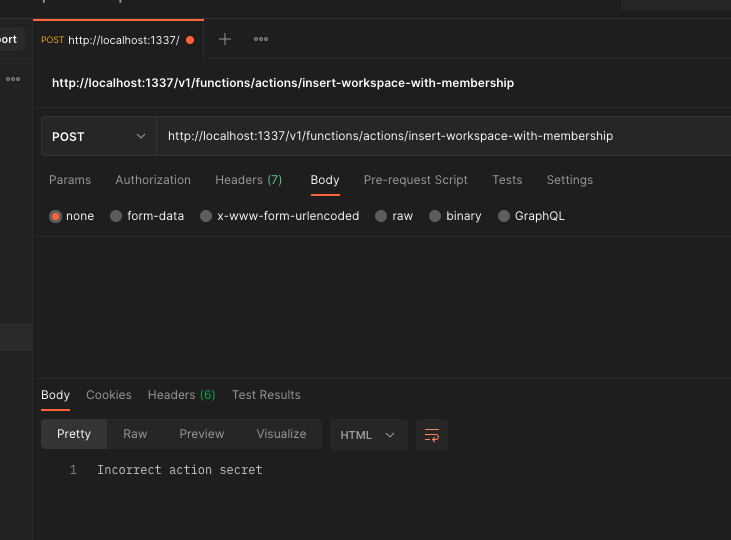731x540 pixels.
Task: Click response line number 1
Action: pyautogui.click(x=73, y=470)
